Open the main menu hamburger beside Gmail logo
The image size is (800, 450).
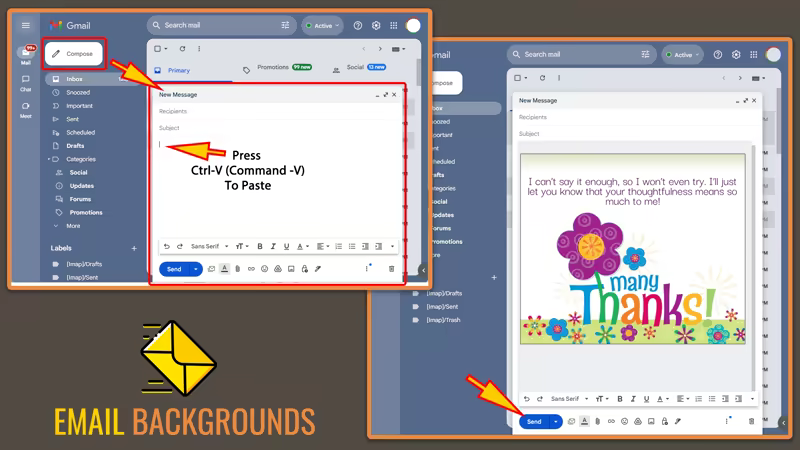point(26,25)
